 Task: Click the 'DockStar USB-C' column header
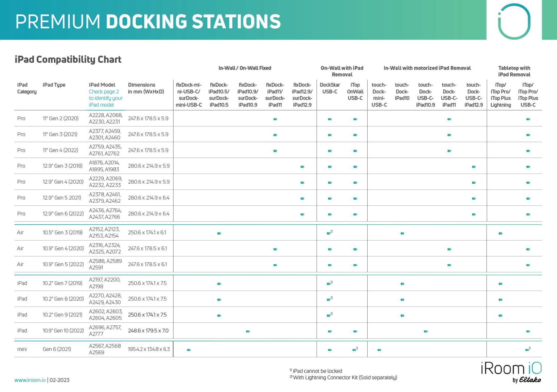click(x=330, y=88)
